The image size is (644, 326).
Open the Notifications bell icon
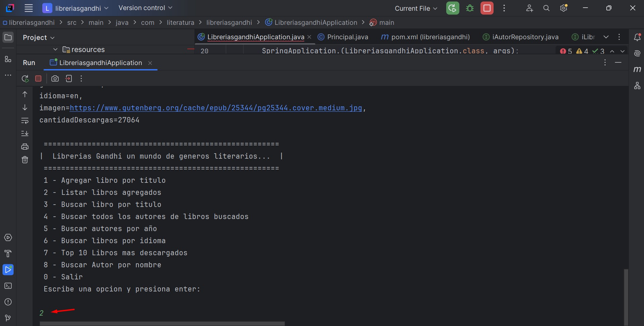coord(637,37)
